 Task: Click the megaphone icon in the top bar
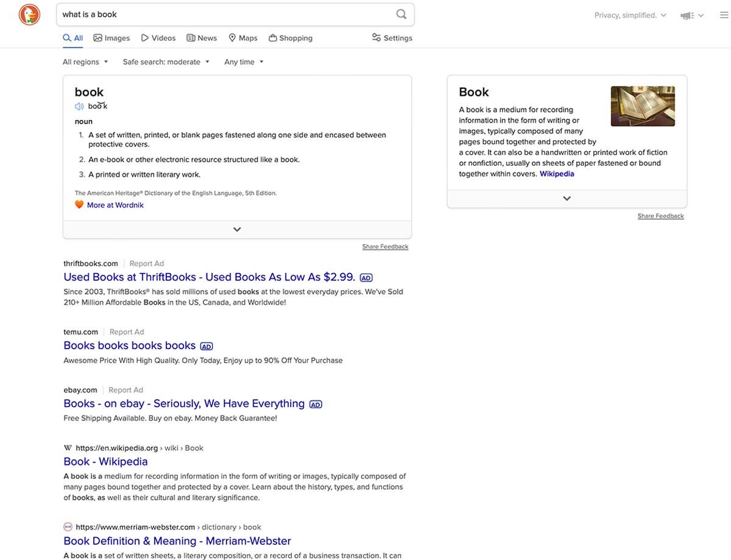pos(688,15)
